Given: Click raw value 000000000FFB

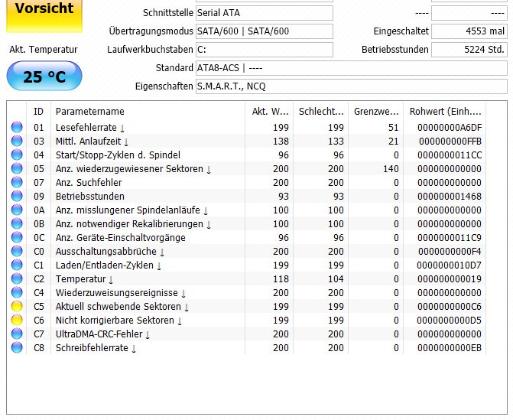Looking at the screenshot, I should pos(450,141).
